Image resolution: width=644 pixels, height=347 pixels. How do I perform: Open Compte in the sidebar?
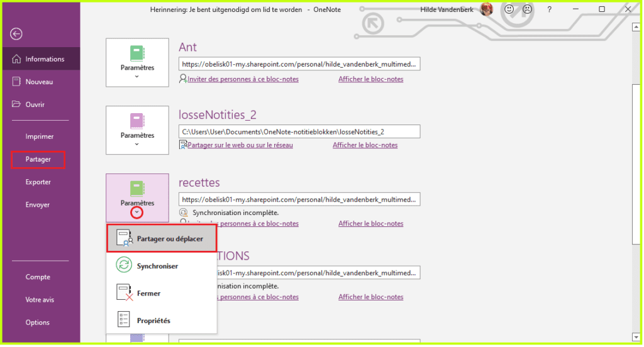pyautogui.click(x=38, y=277)
